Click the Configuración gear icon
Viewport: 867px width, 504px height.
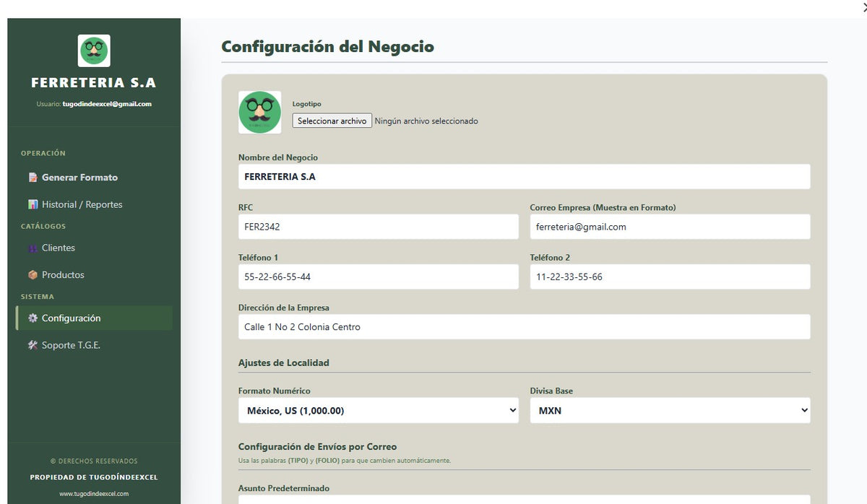pos(33,318)
